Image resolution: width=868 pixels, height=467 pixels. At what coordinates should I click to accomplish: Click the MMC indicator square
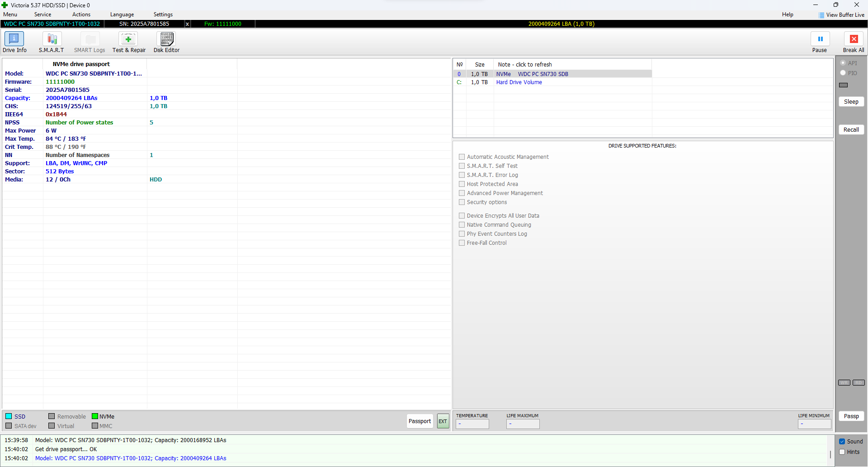[x=95, y=426]
